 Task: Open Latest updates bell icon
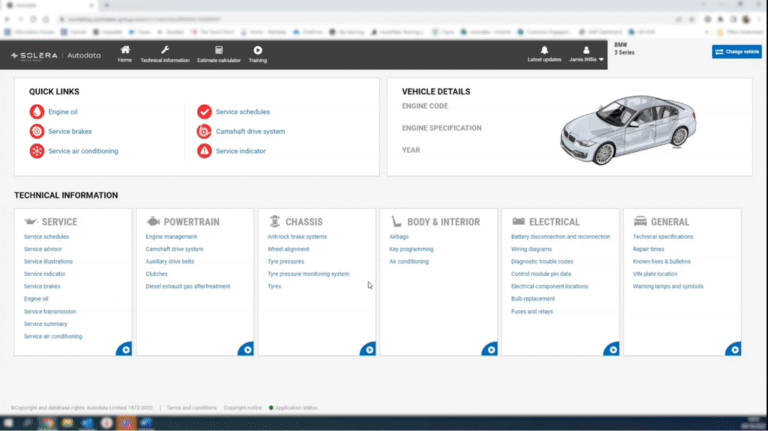click(x=544, y=50)
